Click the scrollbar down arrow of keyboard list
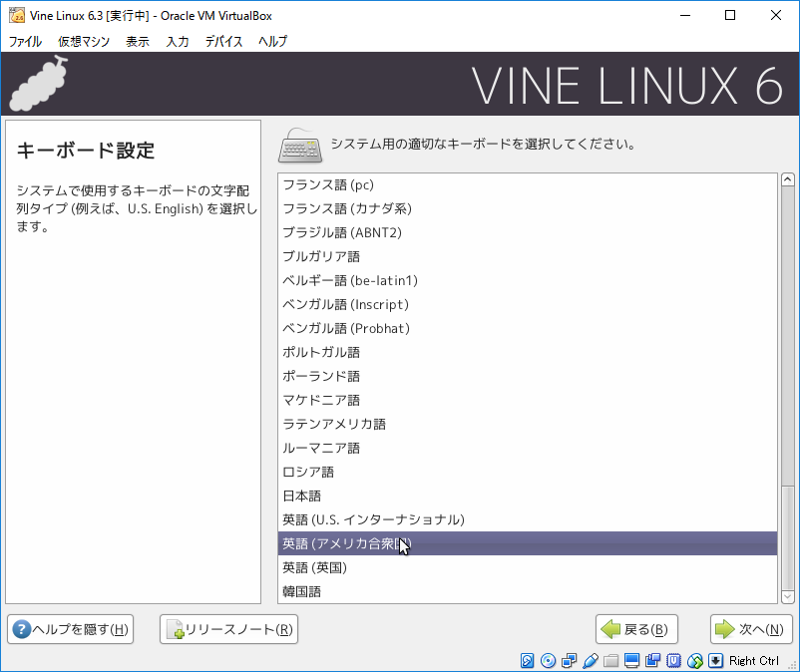Screen dimensions: 800x672 point(788,595)
